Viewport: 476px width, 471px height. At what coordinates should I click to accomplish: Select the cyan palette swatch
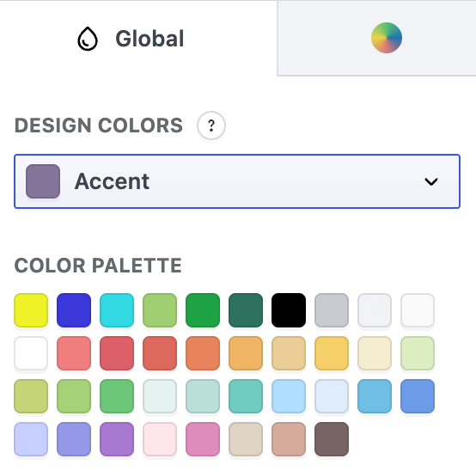(117, 310)
